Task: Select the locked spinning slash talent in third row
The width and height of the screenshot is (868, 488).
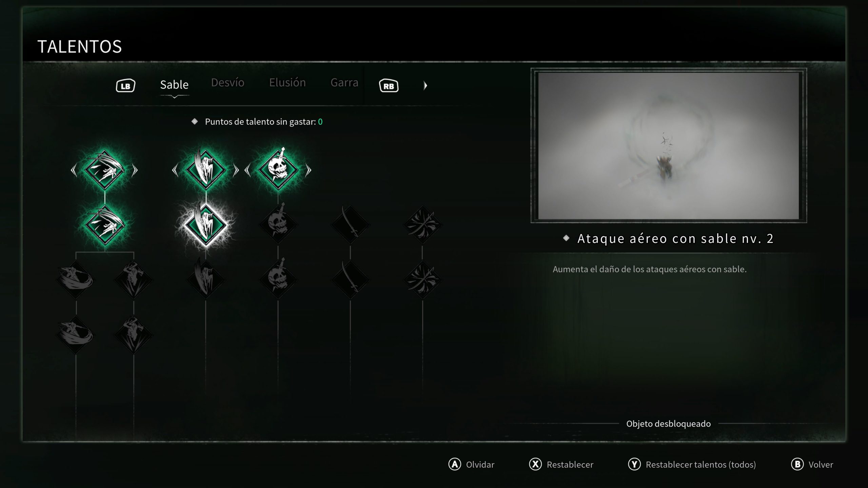Action: click(x=76, y=280)
